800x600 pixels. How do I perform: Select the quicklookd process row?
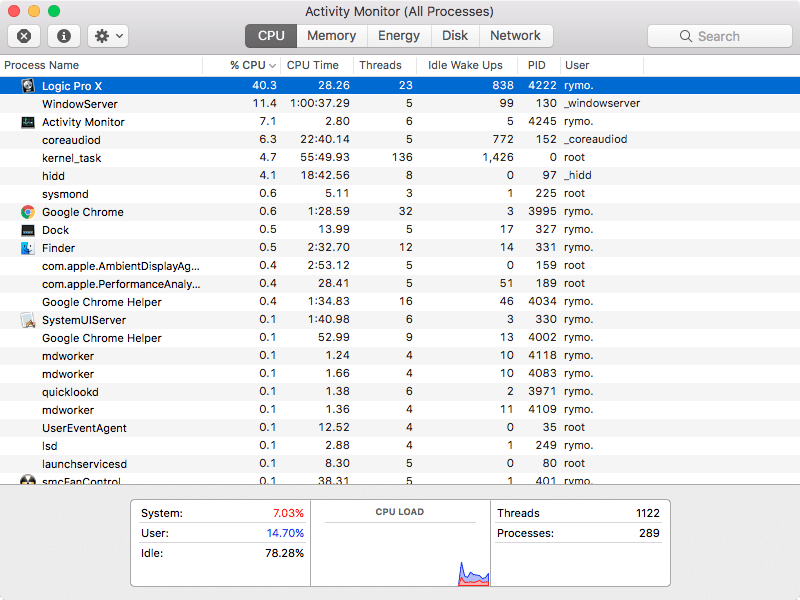400,392
